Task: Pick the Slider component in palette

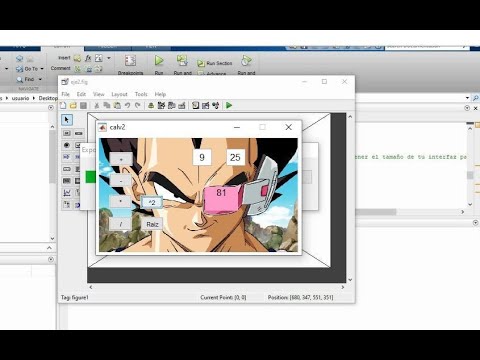Action: (78, 133)
